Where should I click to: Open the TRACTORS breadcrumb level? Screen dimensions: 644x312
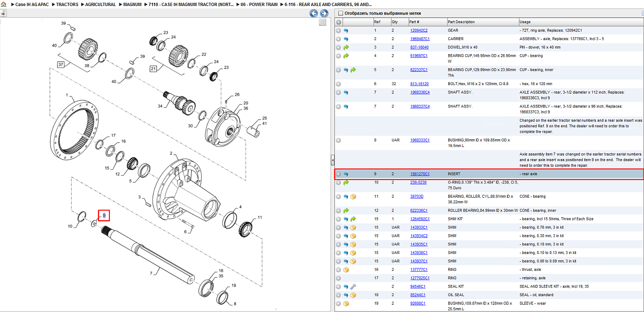[67, 4]
